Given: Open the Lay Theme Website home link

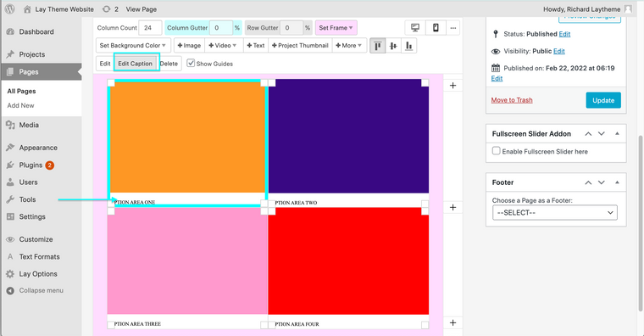Looking at the screenshot, I should (58, 9).
